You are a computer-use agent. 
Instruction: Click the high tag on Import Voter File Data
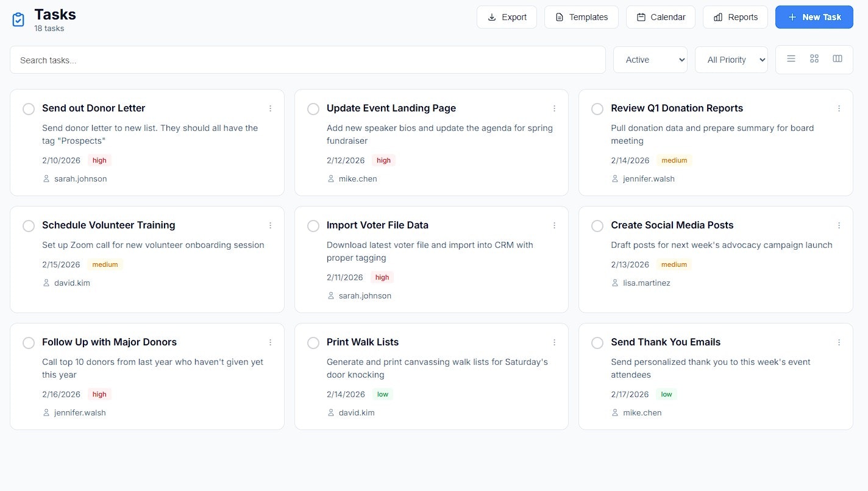point(382,277)
